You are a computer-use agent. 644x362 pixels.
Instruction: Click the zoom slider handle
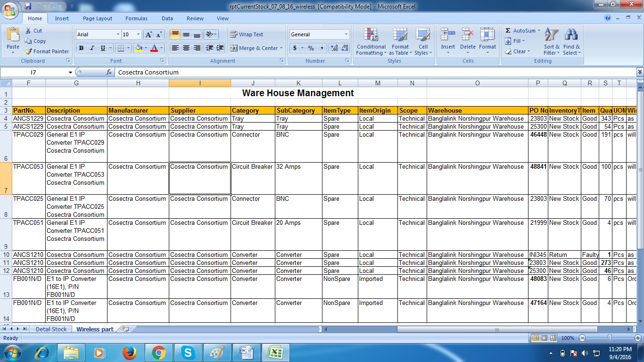coord(610,338)
